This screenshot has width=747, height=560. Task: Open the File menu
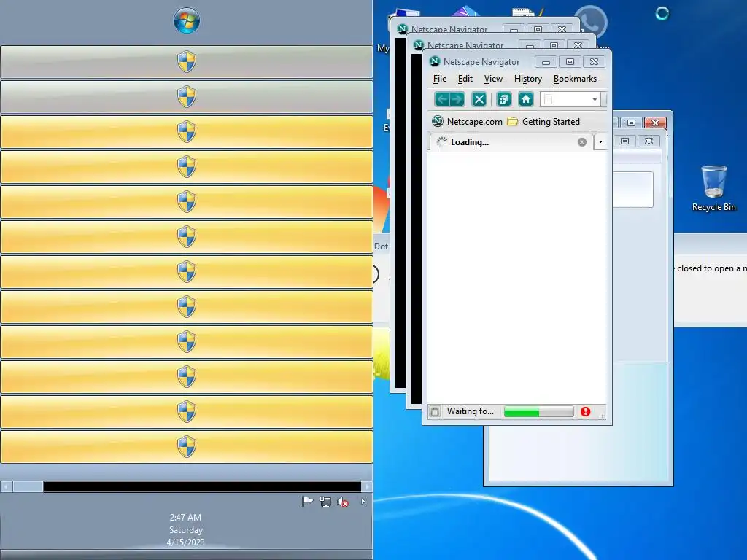440,79
